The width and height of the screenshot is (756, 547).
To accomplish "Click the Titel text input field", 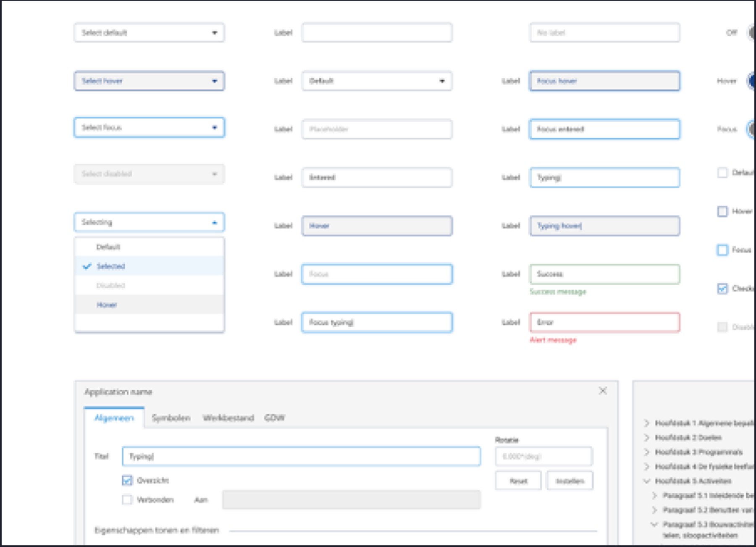I will click(301, 456).
